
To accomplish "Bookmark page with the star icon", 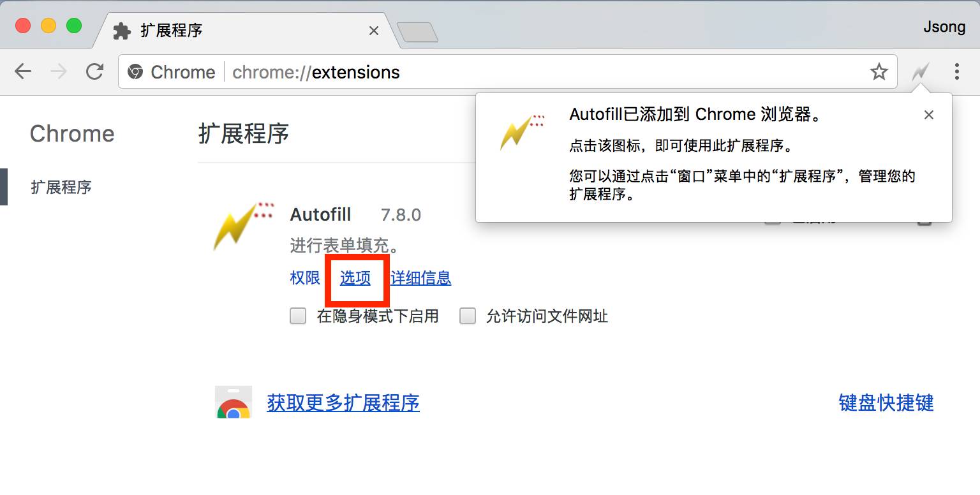I will 879,72.
